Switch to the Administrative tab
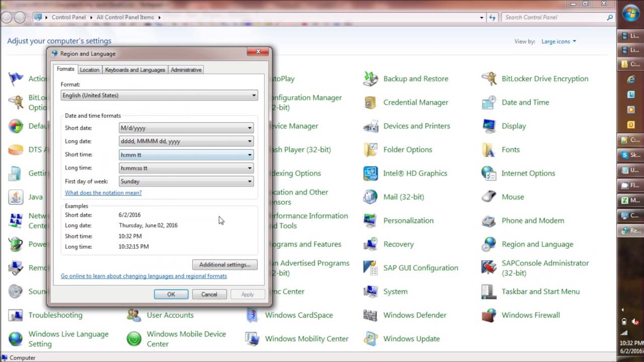 click(x=186, y=70)
